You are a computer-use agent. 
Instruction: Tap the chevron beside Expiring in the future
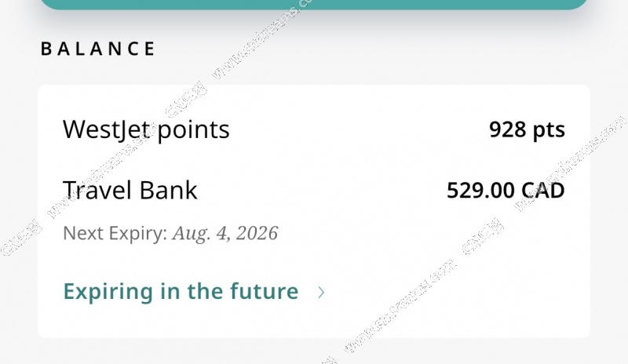coord(321,293)
